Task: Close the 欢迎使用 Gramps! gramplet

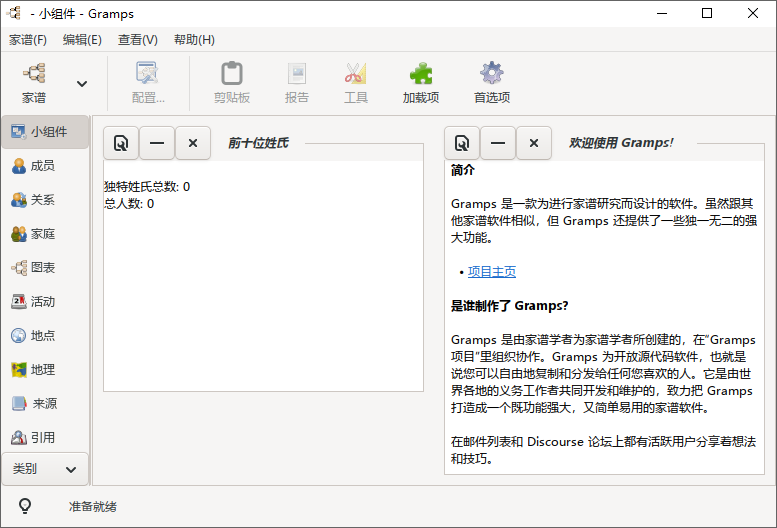Action: 534,143
